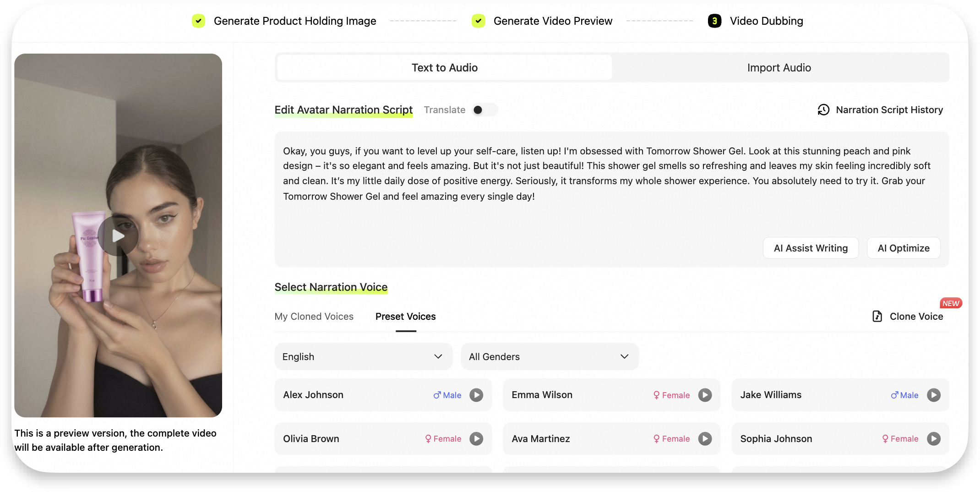Click the checkmark on Generate Product Holding Image
The image size is (980, 492).
(x=198, y=21)
